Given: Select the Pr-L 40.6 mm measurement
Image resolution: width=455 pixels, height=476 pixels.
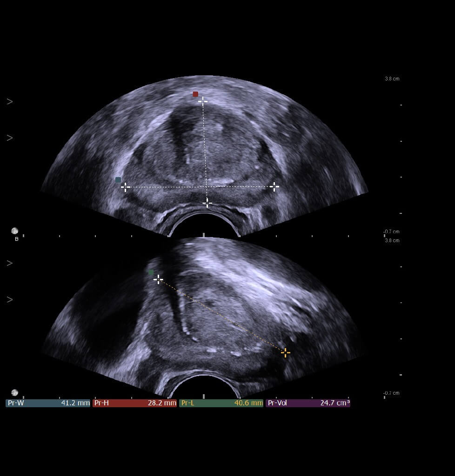Looking at the screenshot, I should point(221,403).
